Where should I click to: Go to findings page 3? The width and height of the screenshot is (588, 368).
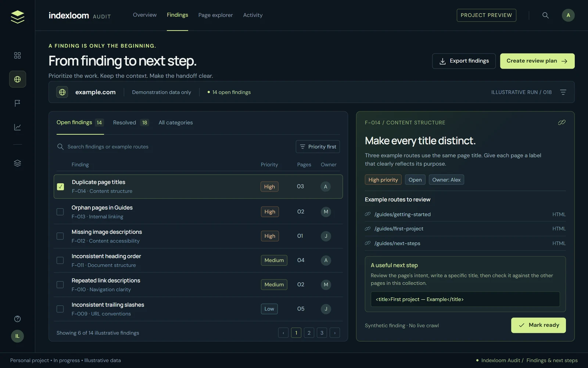tap(322, 333)
